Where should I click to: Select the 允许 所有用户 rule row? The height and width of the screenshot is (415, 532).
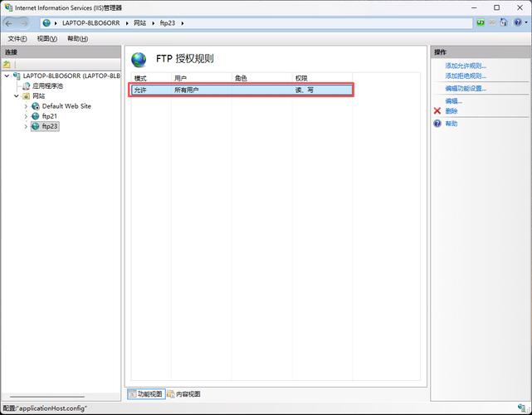pyautogui.click(x=241, y=89)
